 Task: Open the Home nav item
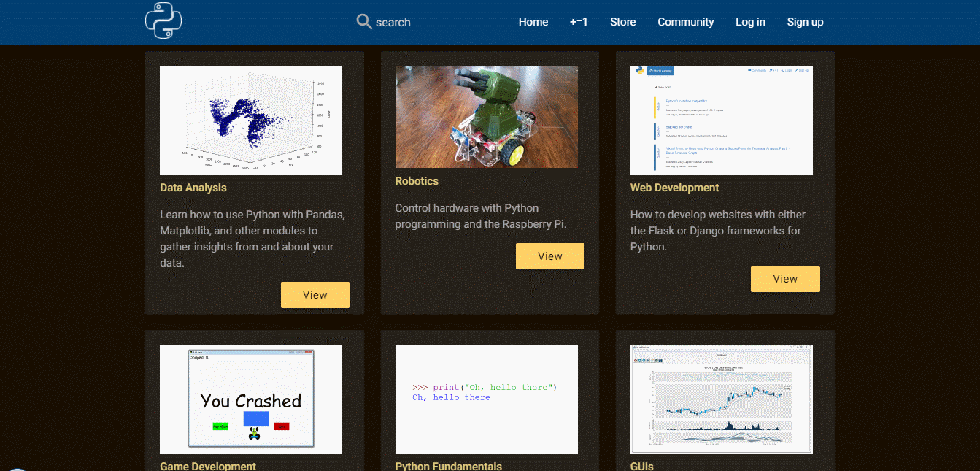click(x=533, y=22)
